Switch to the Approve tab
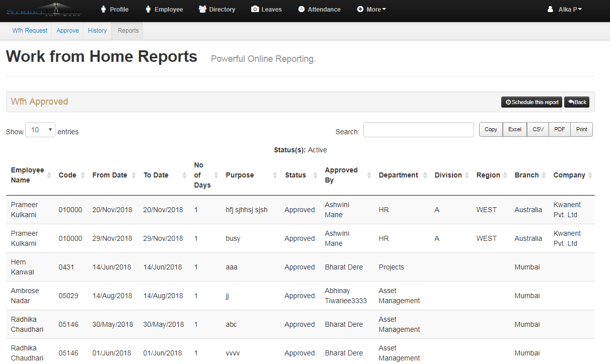This screenshot has height=364, width=610. [67, 30]
